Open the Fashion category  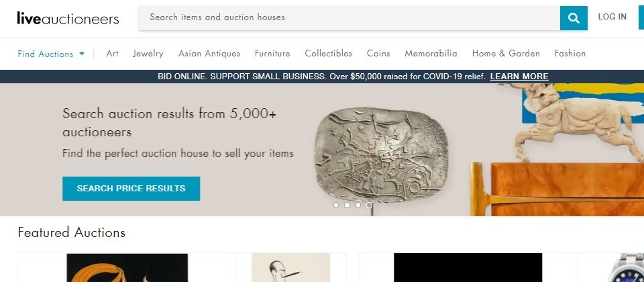coord(570,54)
